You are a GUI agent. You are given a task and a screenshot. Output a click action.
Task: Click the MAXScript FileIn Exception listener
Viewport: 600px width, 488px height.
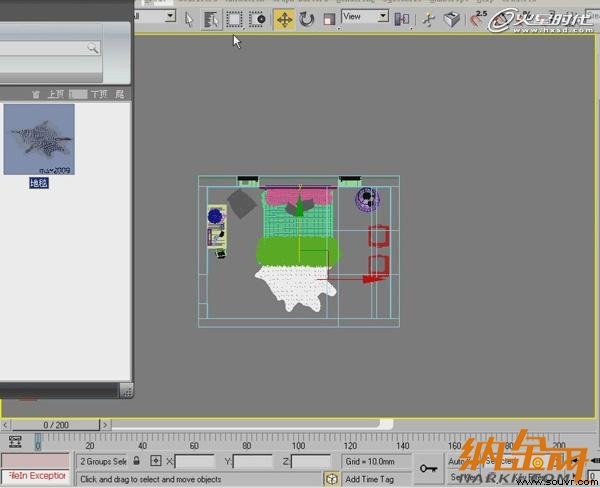[x=36, y=476]
